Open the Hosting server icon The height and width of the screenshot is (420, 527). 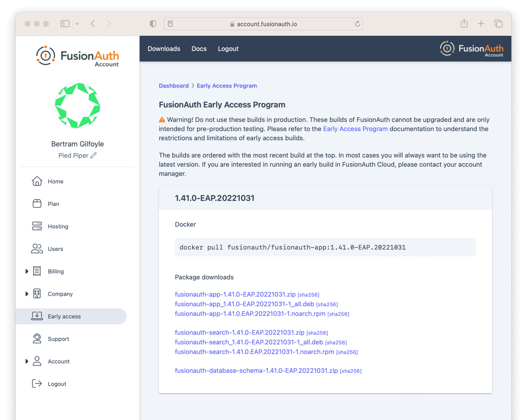click(x=37, y=226)
